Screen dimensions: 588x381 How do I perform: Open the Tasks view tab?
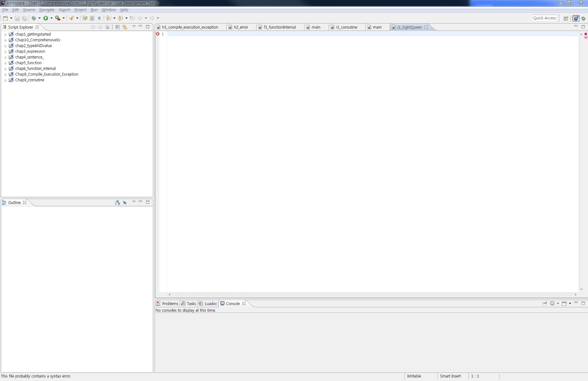(188, 304)
